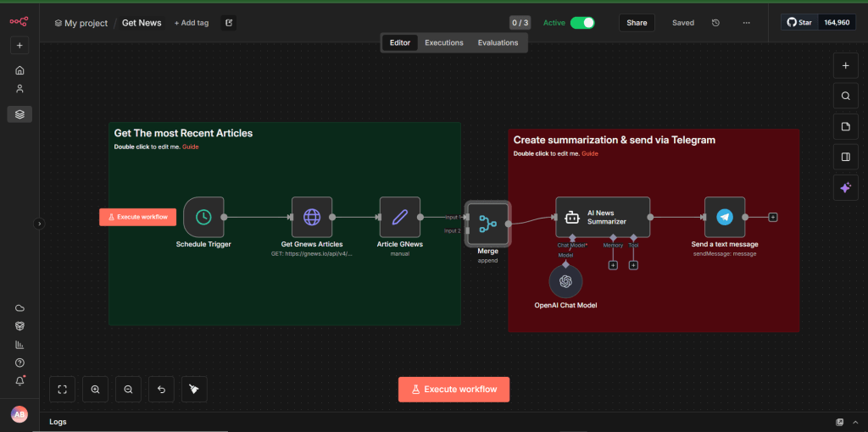Click the bottom Execute workflow button

pos(453,389)
